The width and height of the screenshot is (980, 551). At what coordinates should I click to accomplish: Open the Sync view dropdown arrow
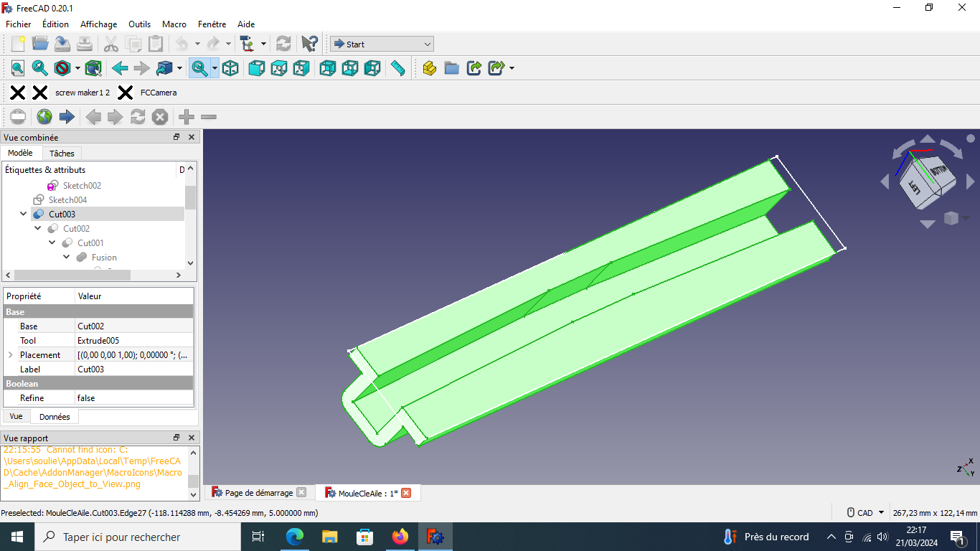pyautogui.click(x=214, y=68)
